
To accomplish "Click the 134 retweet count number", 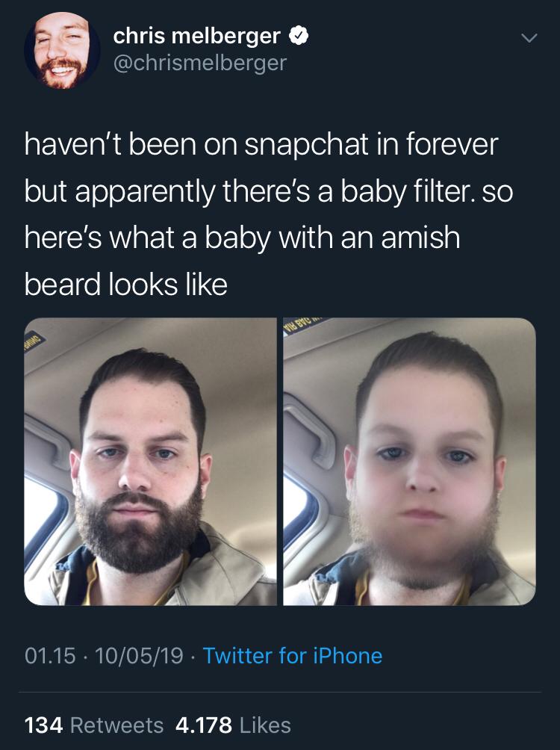I will pyautogui.click(x=43, y=725).
